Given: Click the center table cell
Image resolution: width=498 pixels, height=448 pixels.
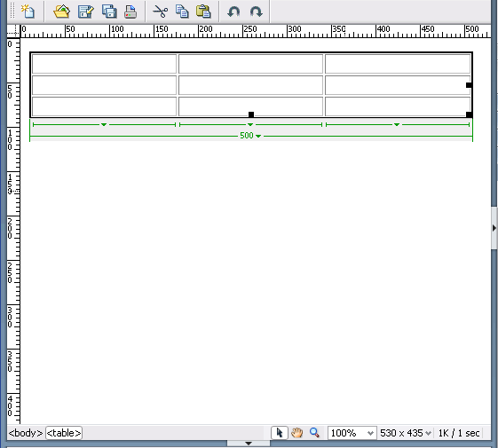Looking at the screenshot, I should [x=250, y=85].
